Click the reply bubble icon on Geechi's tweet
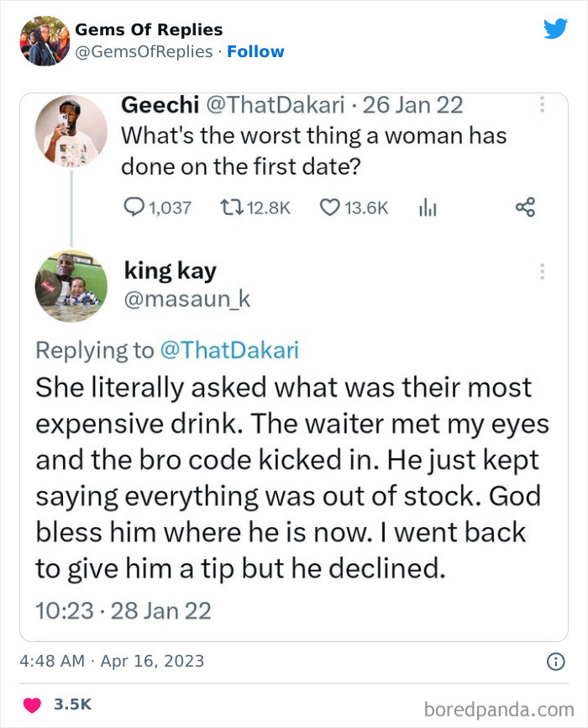The height and width of the screenshot is (728, 588). pos(134,207)
